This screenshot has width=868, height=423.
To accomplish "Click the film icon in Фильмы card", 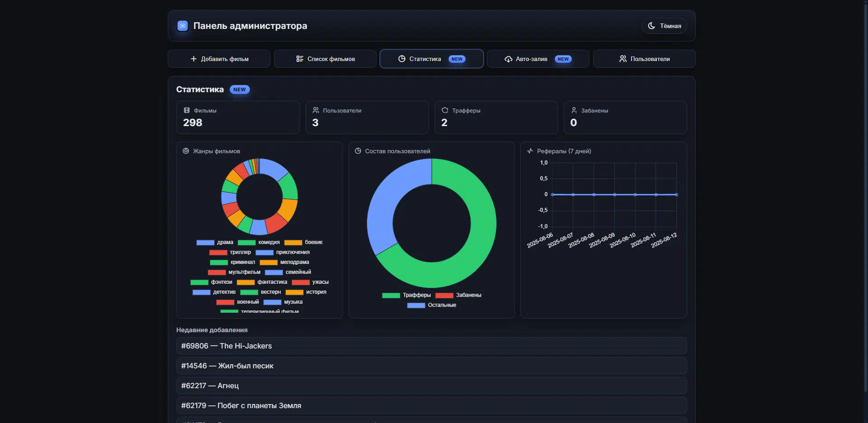I will (x=187, y=110).
